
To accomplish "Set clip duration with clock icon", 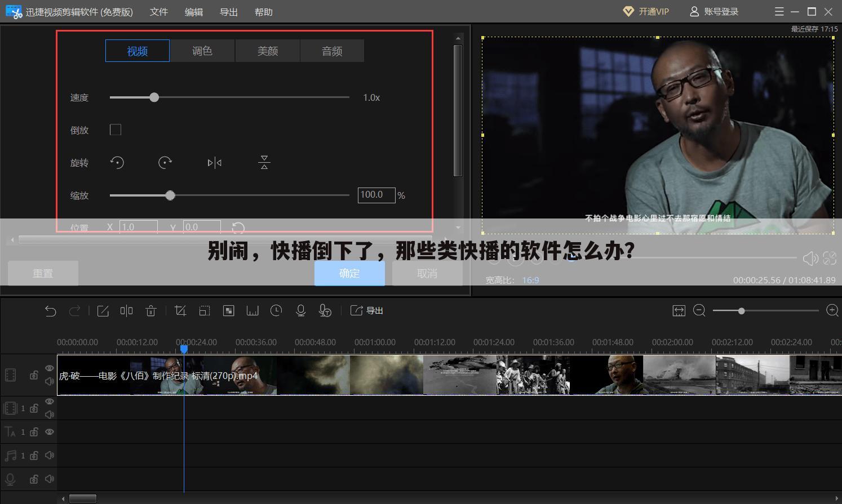I will point(276,311).
